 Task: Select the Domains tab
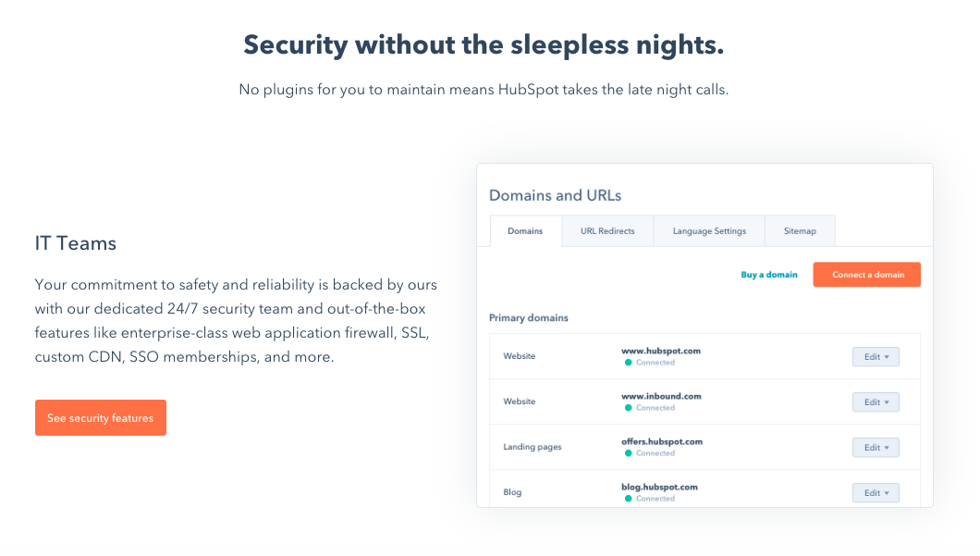tap(525, 231)
